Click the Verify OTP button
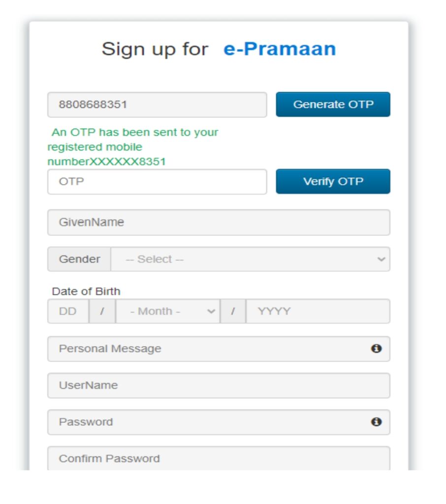Image resolution: width=446 pixels, height=504 pixels. [333, 181]
